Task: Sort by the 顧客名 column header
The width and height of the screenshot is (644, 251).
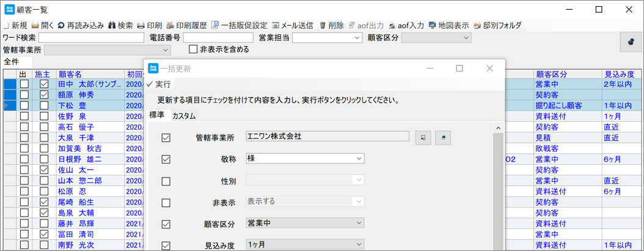Action: [90, 74]
